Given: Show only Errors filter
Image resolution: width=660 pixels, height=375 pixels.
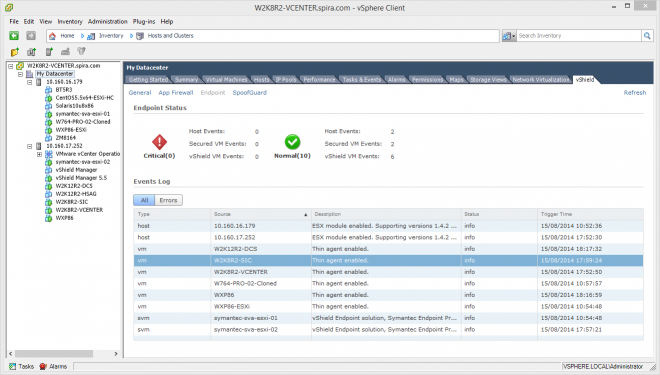Looking at the screenshot, I should (x=168, y=200).
